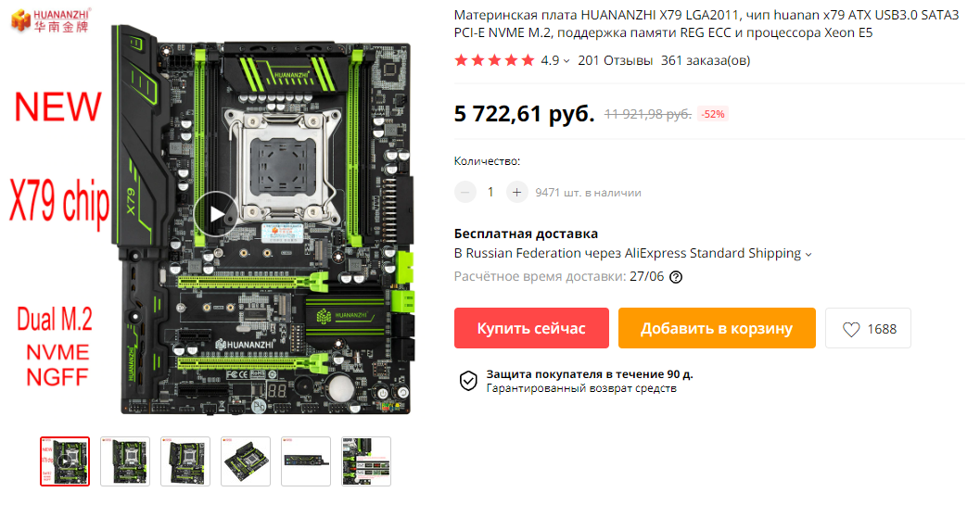
Task: Play the product video on motherboard image
Action: point(216,214)
